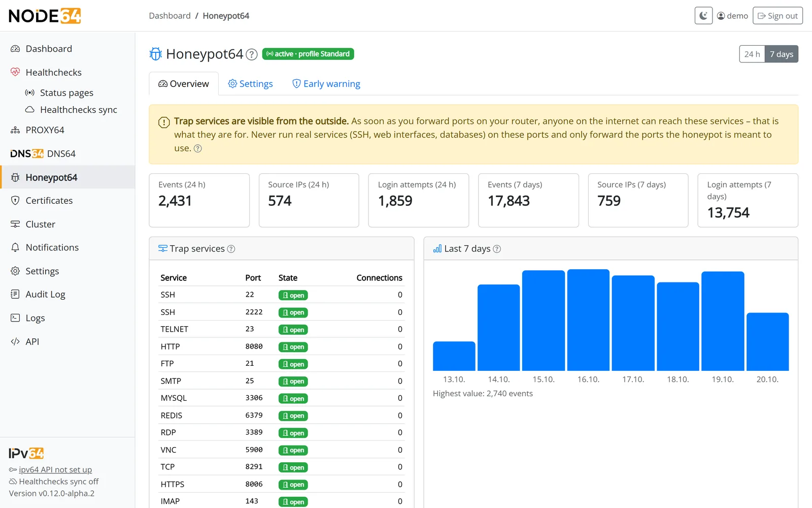Click the open badge for TELNET row

point(293,330)
